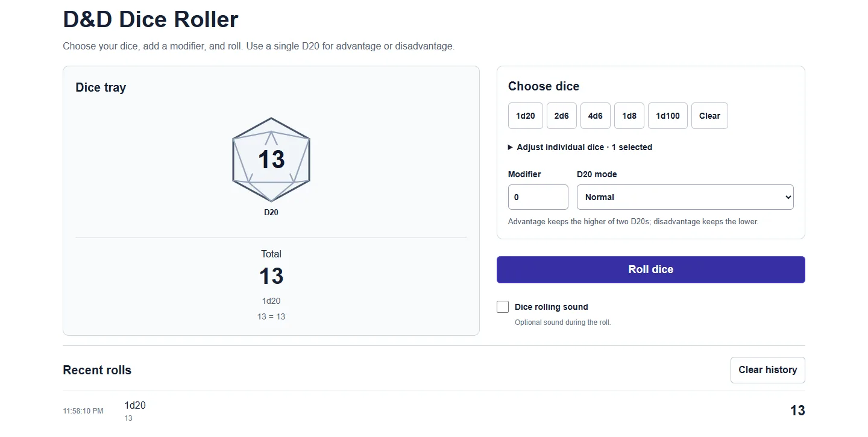Click the Roll dice button
Image resolution: width=868 pixels, height=437 pixels.
[651, 269]
